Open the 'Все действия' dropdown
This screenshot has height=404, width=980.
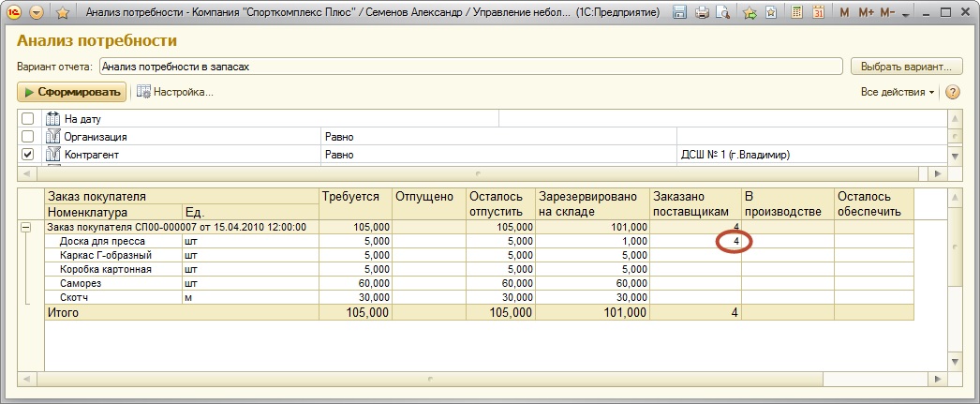click(x=898, y=92)
